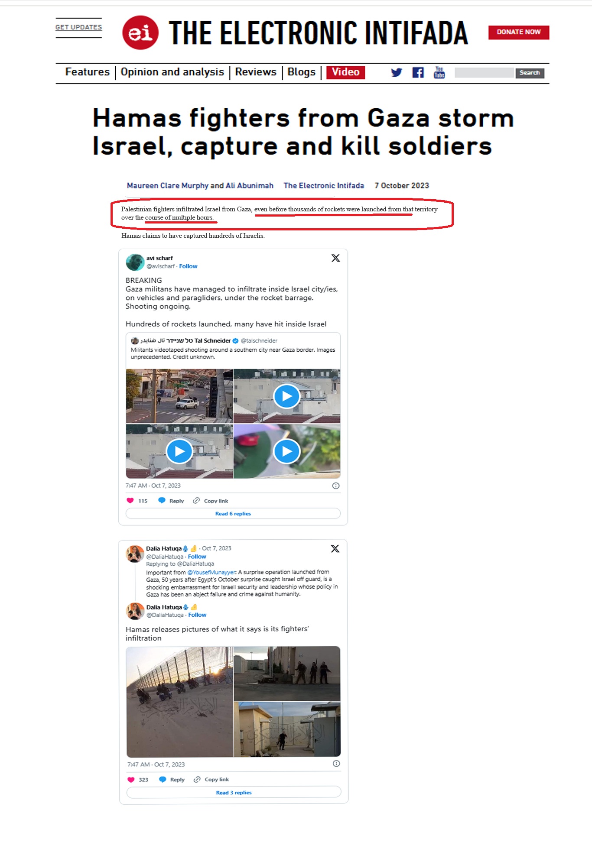
Task: Play the top-right video in avi scharf tweet
Action: [287, 396]
